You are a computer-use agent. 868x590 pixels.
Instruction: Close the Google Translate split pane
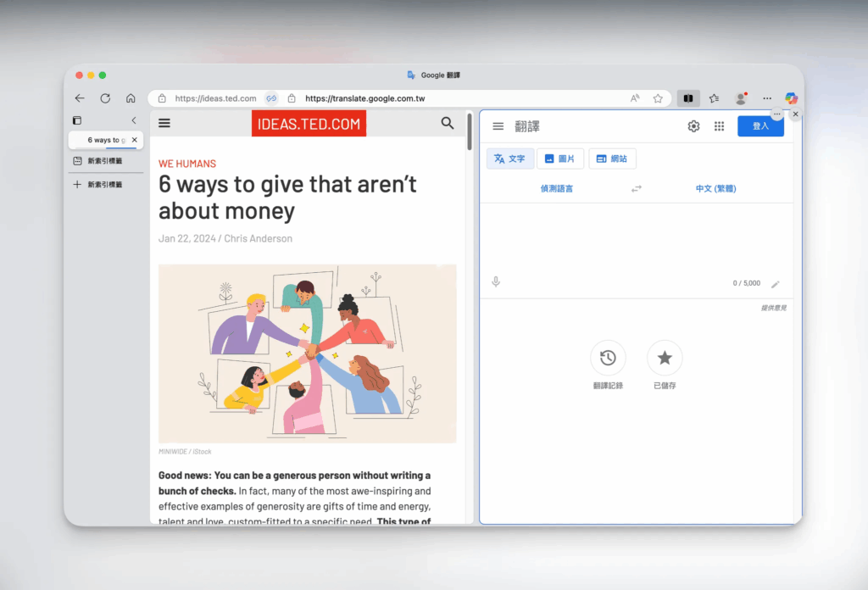[x=795, y=114]
